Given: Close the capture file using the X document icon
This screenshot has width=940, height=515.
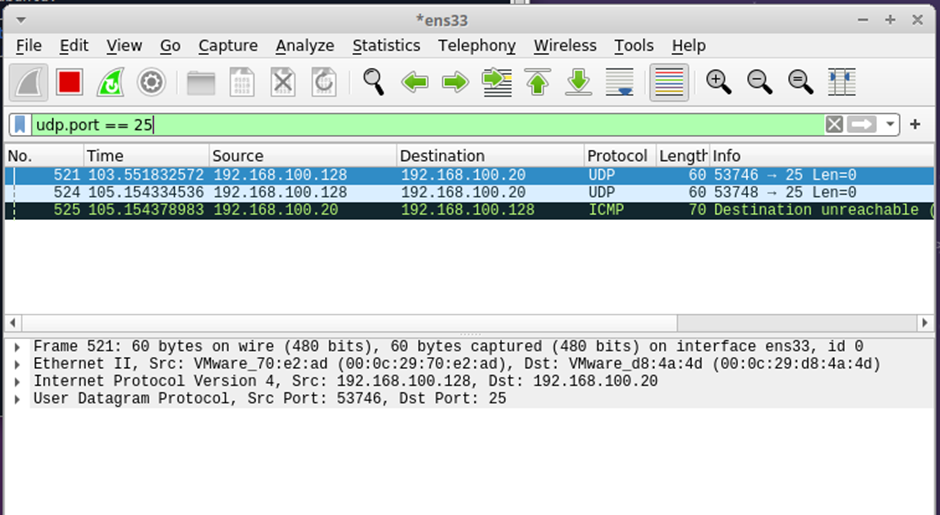Looking at the screenshot, I should (x=283, y=82).
